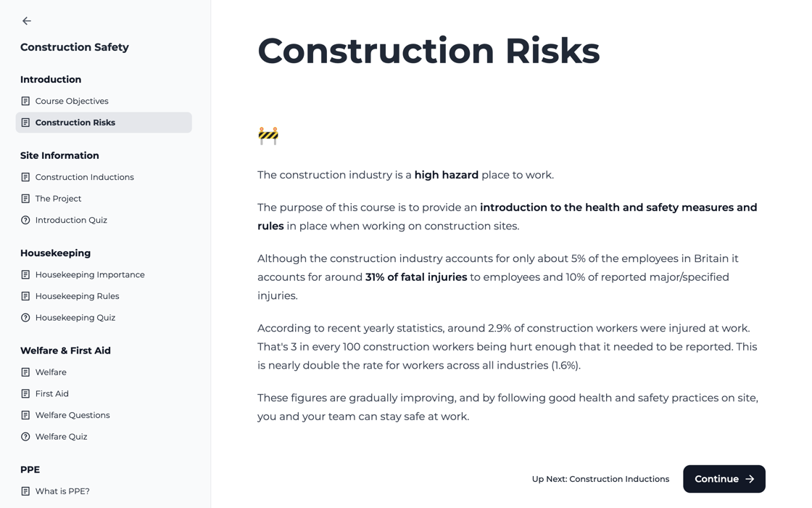Click the question mark icon beside Housekeeping Quiz

point(26,317)
